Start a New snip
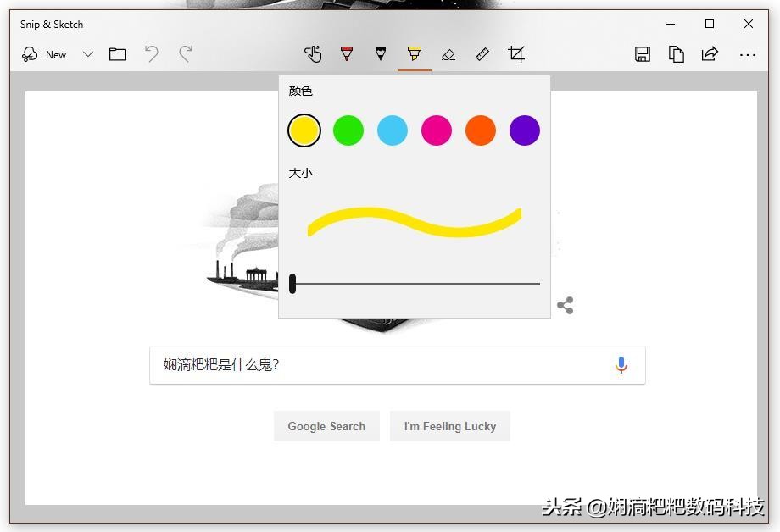Image resolution: width=780 pixels, height=532 pixels. pyautogui.click(x=44, y=54)
